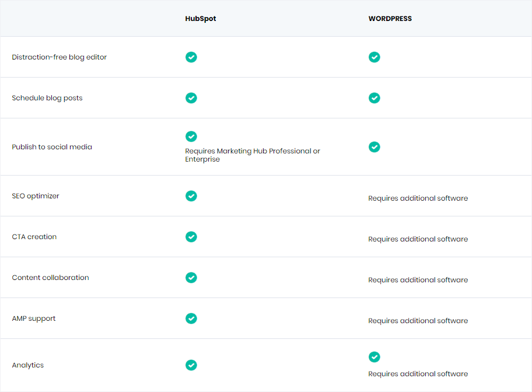Click HubSpot checkmark for SEO optimizer

coord(191,196)
